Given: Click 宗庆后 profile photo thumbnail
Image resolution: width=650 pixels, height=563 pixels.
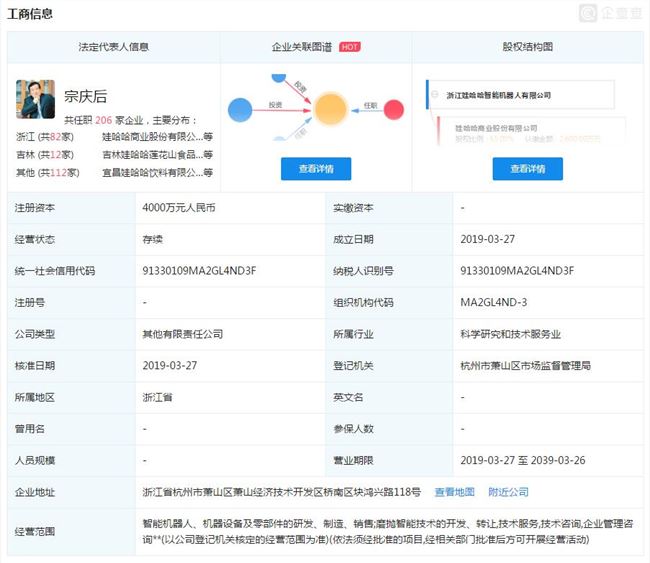Looking at the screenshot, I should tap(35, 99).
